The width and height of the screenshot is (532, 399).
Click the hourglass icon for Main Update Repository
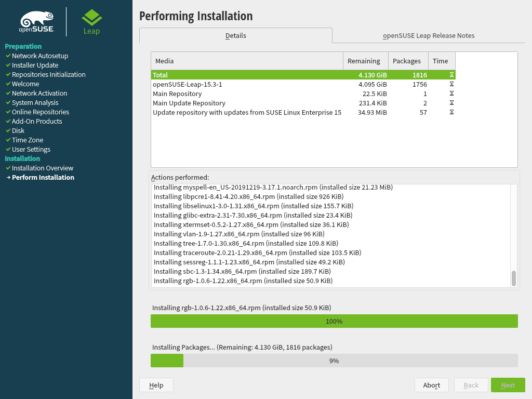(x=451, y=103)
